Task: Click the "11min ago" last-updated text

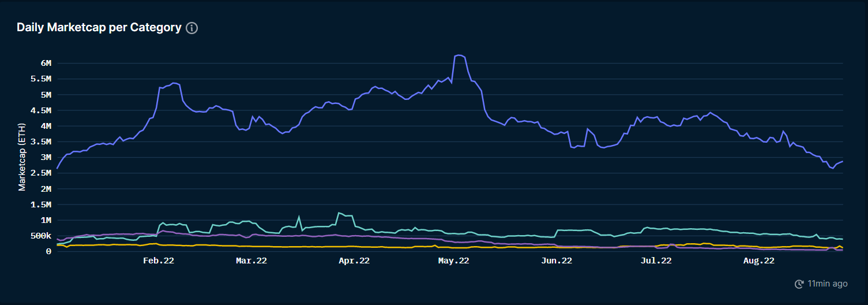Action: point(828,284)
